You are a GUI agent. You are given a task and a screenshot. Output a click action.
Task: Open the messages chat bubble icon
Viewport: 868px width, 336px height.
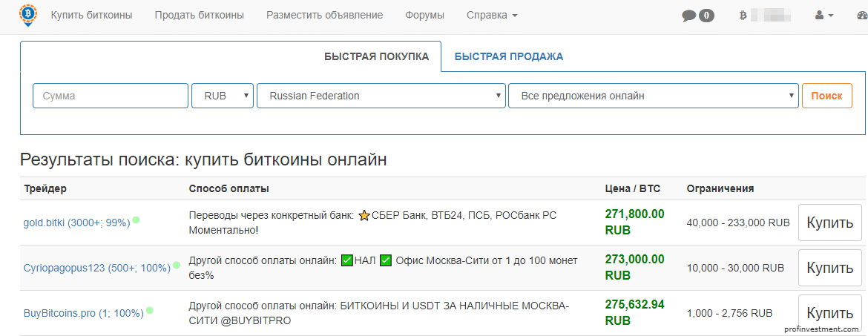point(688,16)
